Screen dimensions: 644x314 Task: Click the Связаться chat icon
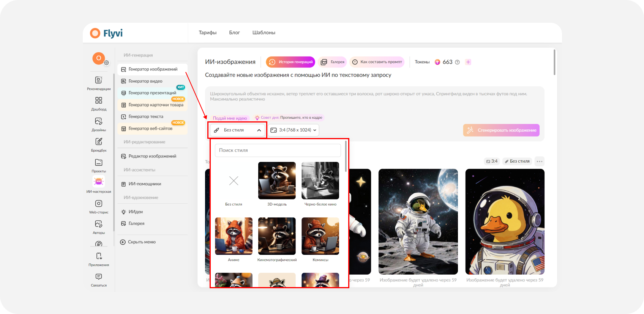[x=99, y=277]
